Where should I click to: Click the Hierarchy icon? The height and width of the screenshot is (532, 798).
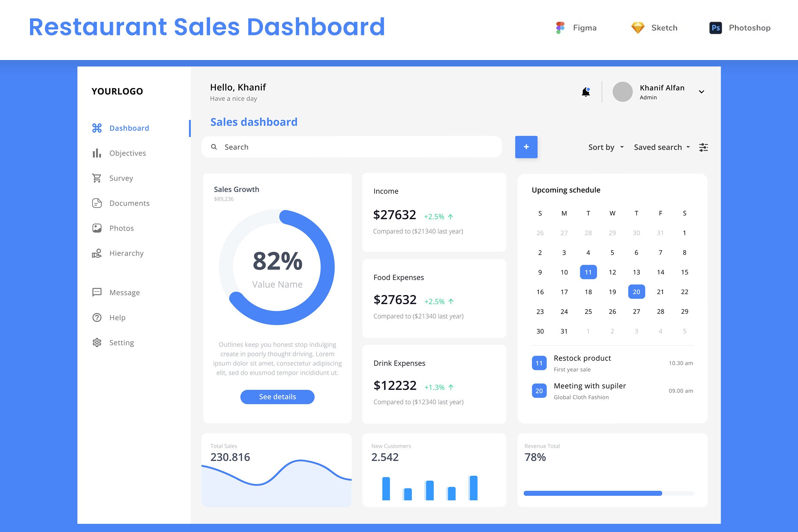coord(97,253)
